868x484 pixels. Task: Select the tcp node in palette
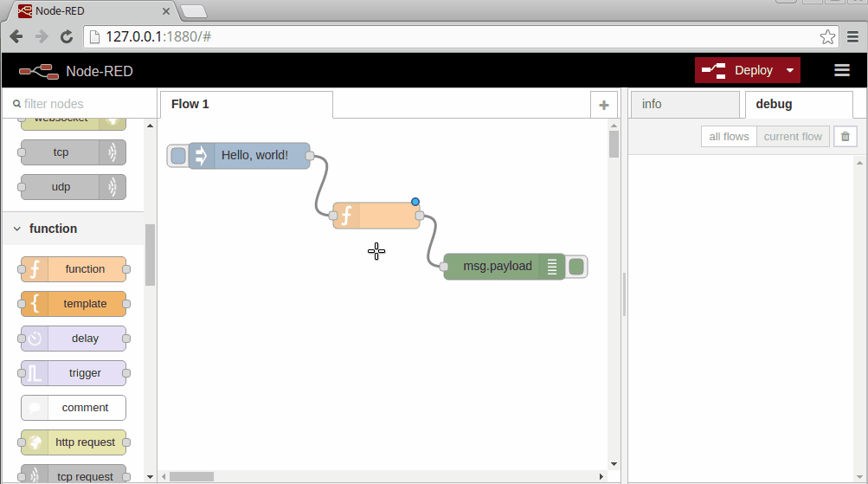point(74,152)
